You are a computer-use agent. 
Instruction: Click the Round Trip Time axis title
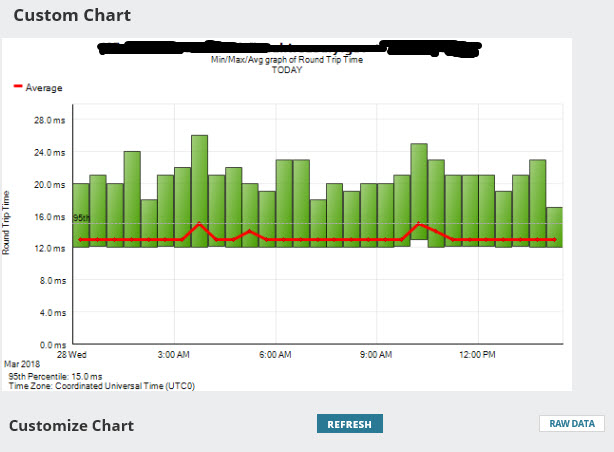(6, 222)
